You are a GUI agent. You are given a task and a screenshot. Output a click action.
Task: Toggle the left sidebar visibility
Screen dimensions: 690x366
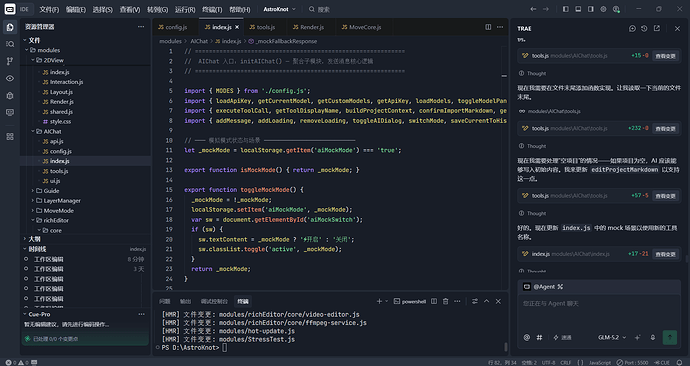[x=565, y=9]
